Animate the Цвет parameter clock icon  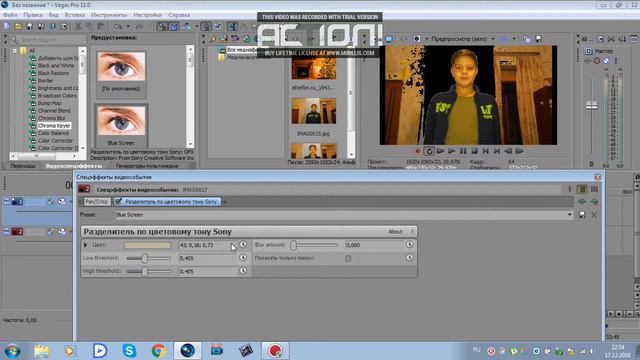pyautogui.click(x=243, y=244)
